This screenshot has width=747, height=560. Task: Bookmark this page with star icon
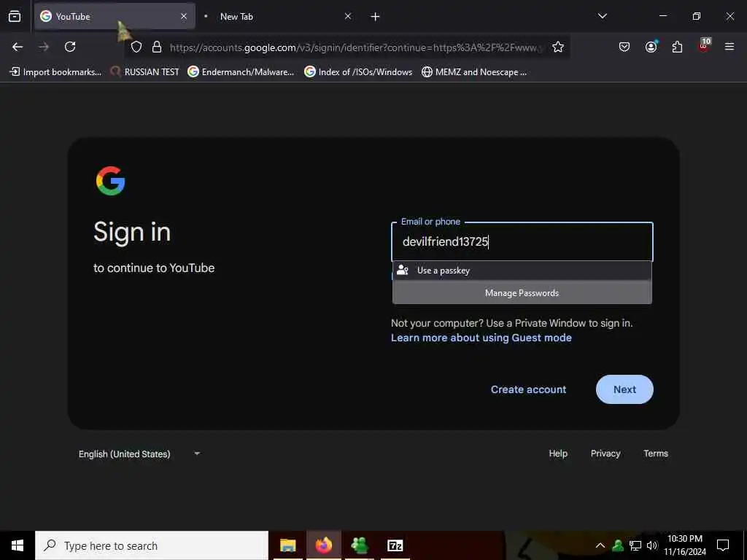[558, 47]
